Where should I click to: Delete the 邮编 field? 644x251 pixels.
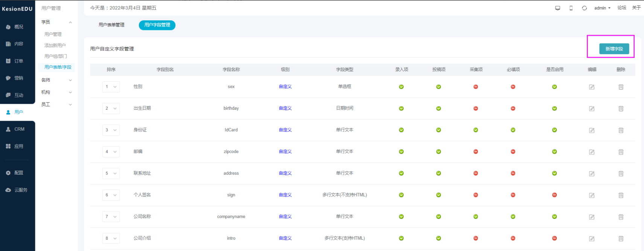pyautogui.click(x=621, y=152)
